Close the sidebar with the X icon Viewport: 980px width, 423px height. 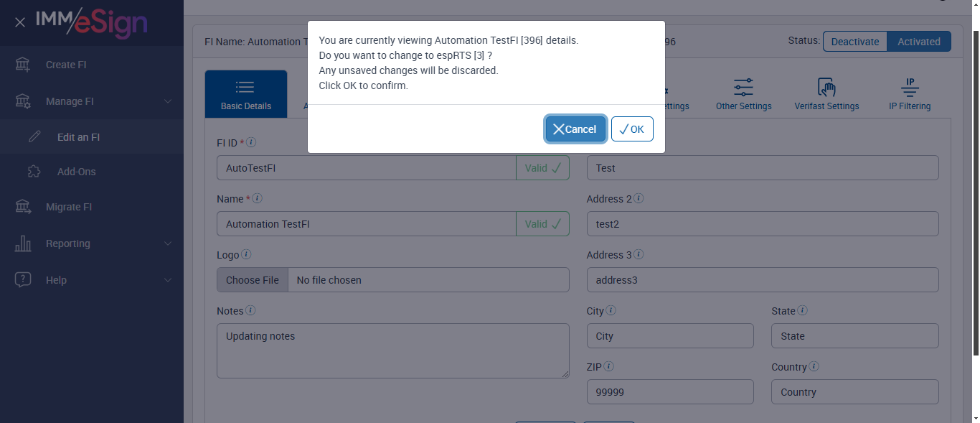[20, 22]
